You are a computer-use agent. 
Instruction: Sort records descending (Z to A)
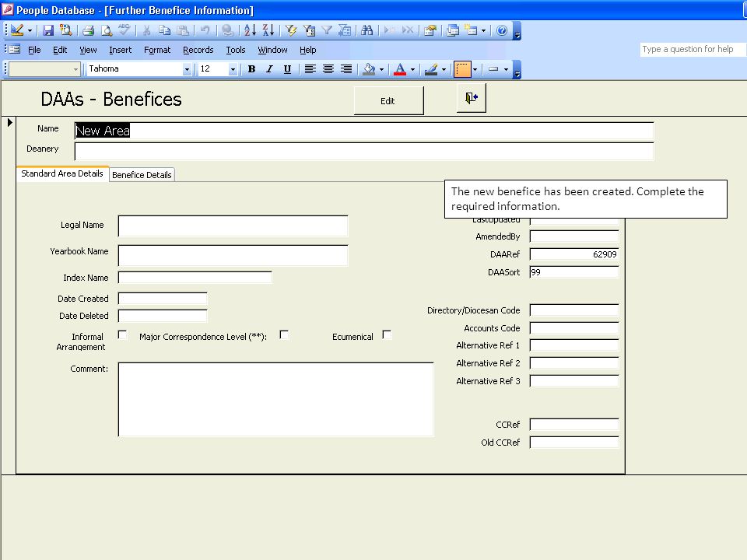[268, 30]
